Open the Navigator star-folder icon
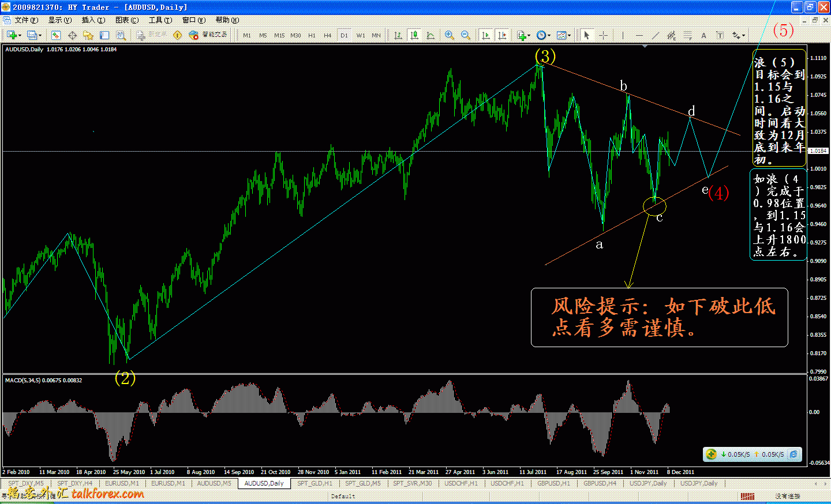 [x=88, y=35]
